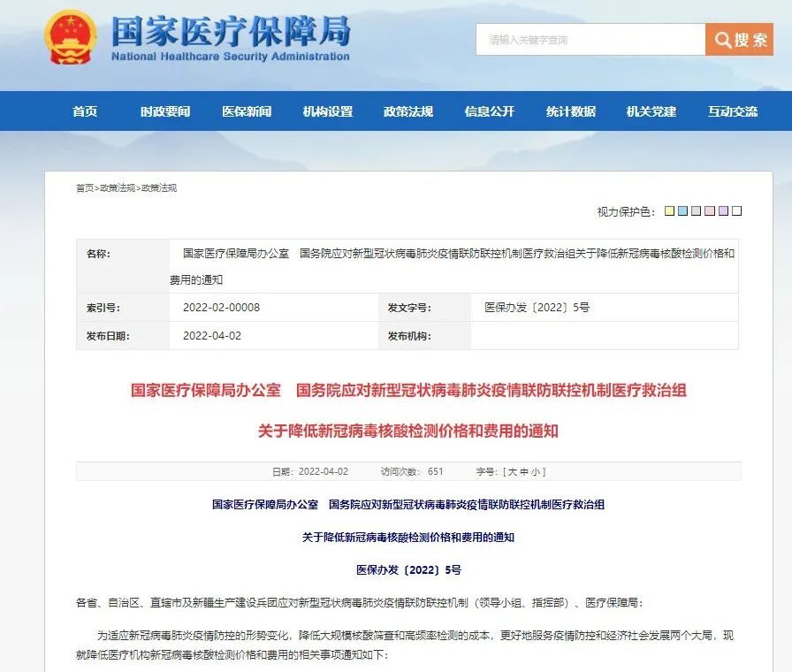Screen dimensions: 792x672
Task: Select the white eye-protection color swatch
Action: click(737, 210)
